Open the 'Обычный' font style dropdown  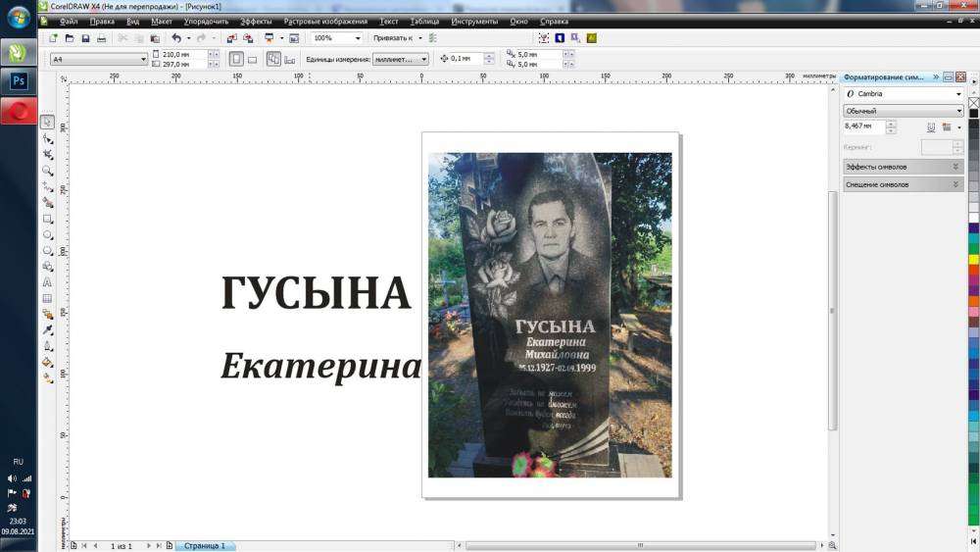[959, 111]
